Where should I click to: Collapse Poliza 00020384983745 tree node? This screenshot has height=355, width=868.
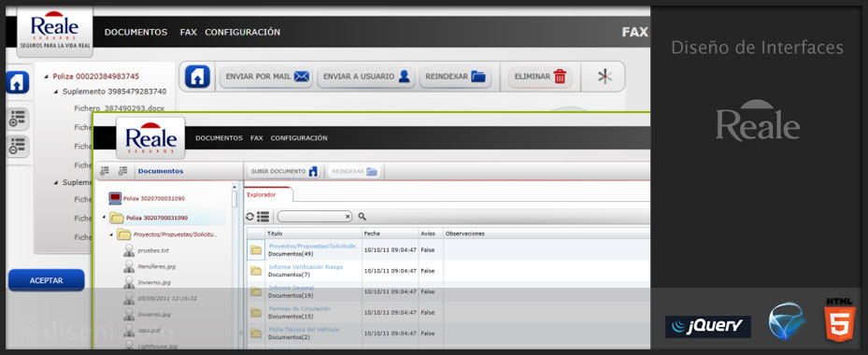[47, 77]
